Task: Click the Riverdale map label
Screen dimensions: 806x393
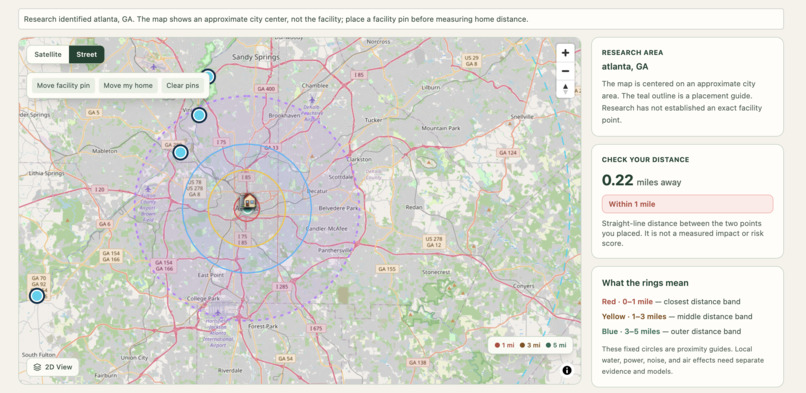Action: coord(230,370)
